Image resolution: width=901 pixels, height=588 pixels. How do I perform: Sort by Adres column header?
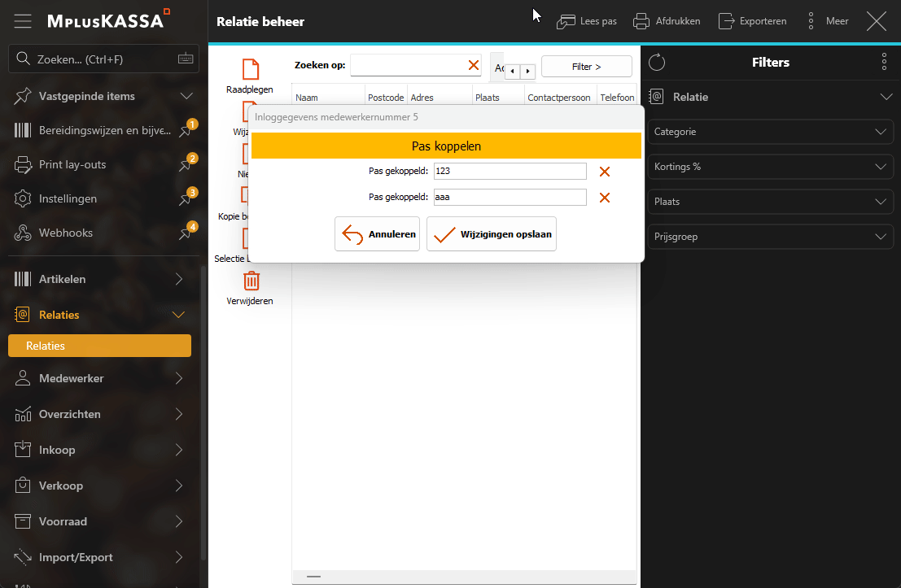coord(440,97)
